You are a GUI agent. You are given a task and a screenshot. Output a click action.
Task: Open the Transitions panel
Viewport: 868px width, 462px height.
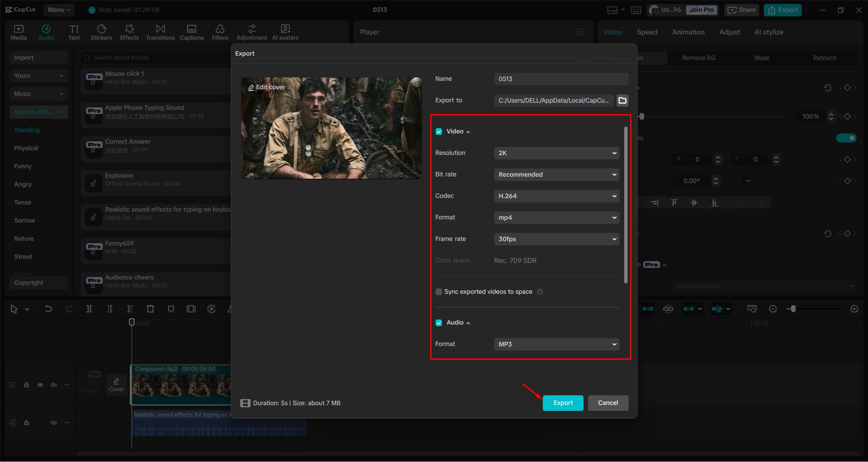pyautogui.click(x=160, y=32)
